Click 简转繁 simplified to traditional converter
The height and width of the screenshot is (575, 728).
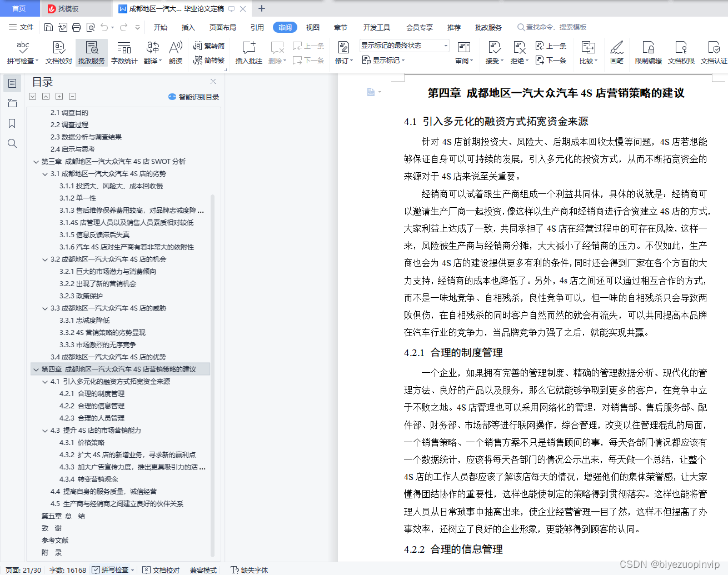pos(209,60)
